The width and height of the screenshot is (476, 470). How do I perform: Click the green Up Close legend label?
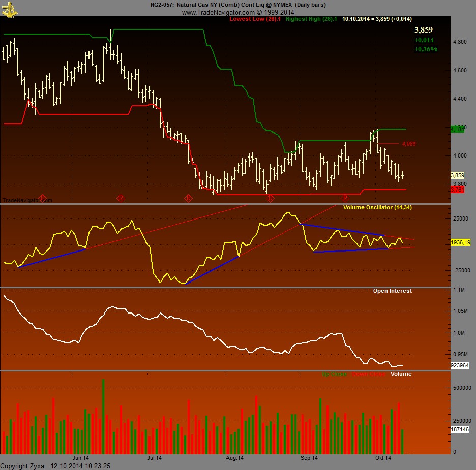334,374
